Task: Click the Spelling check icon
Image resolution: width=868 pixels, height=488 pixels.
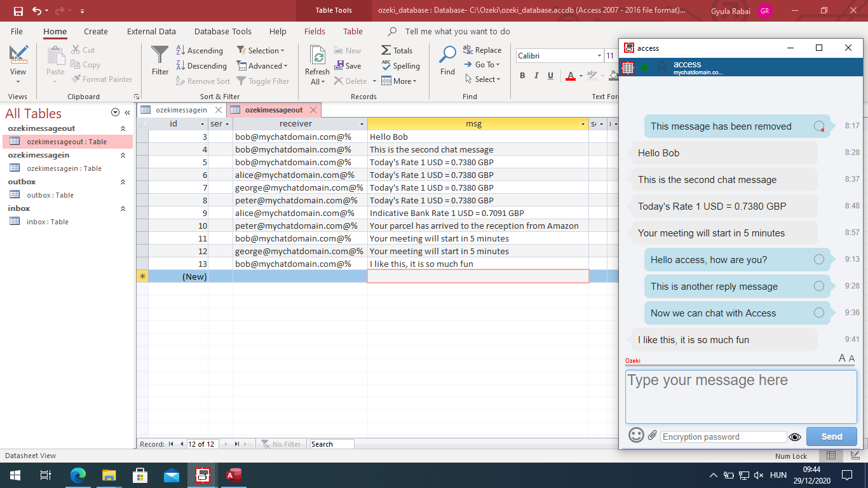Action: pos(386,65)
